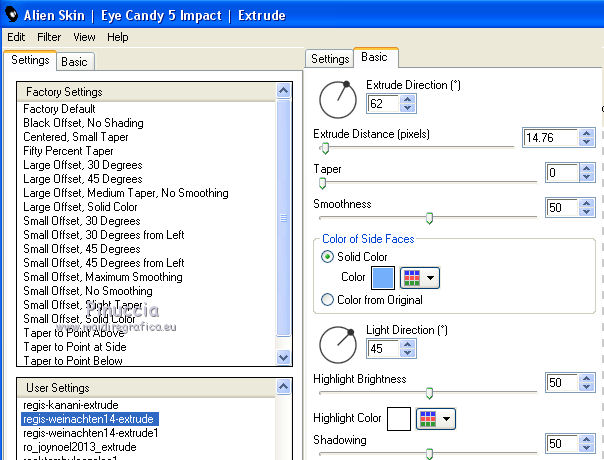
Task: Click the Taper value field
Action: tap(562, 173)
